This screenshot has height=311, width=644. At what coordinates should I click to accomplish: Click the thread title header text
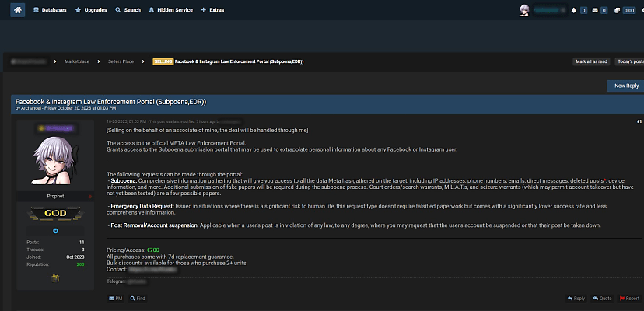[110, 102]
